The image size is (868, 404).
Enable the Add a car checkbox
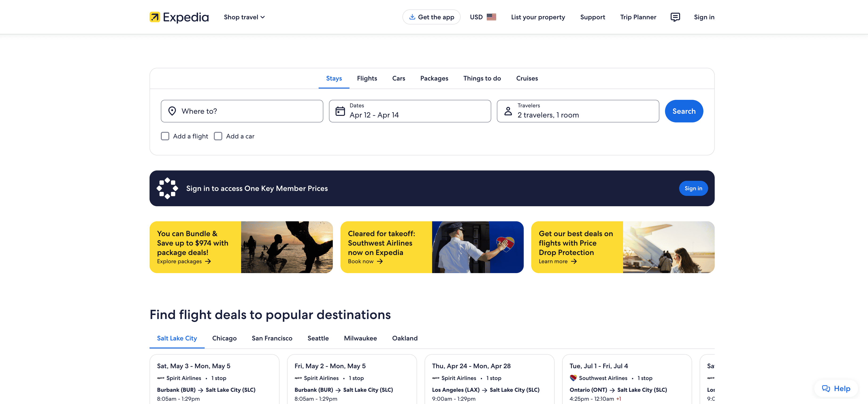coord(218,136)
